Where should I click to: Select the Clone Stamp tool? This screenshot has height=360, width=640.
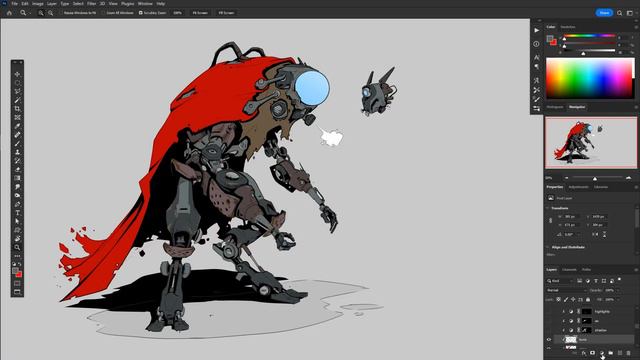[17, 152]
